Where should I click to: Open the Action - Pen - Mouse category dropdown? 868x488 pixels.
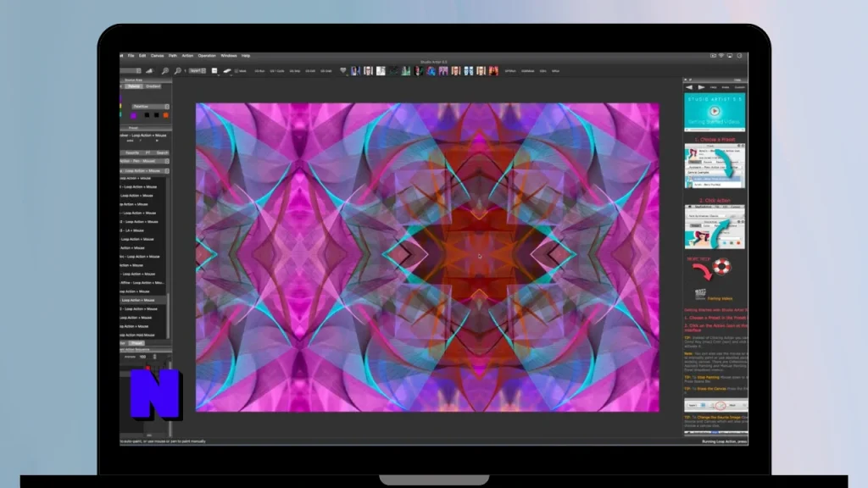pos(144,161)
